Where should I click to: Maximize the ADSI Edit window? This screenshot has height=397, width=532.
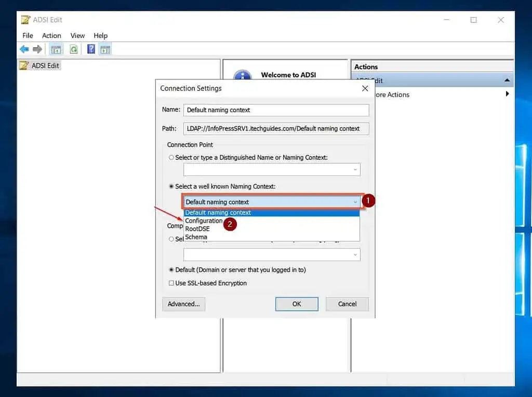click(x=473, y=20)
